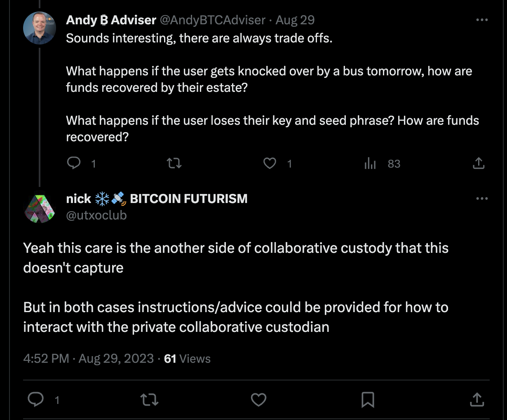This screenshot has width=507, height=420.
Task: Like Andy BTC Adviser's tweet
Action: click(270, 163)
